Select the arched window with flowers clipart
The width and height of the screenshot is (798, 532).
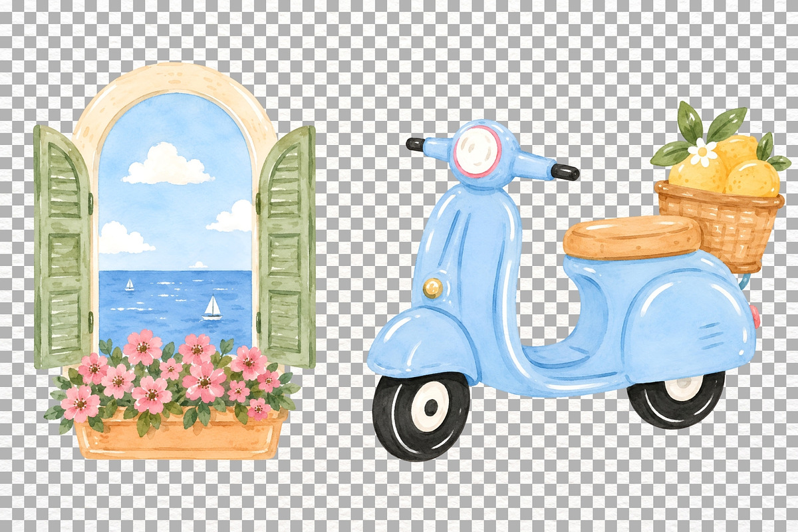coord(175,261)
